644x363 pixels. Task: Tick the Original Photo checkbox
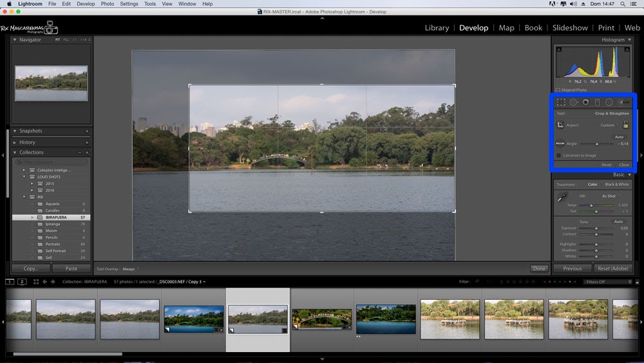point(558,90)
